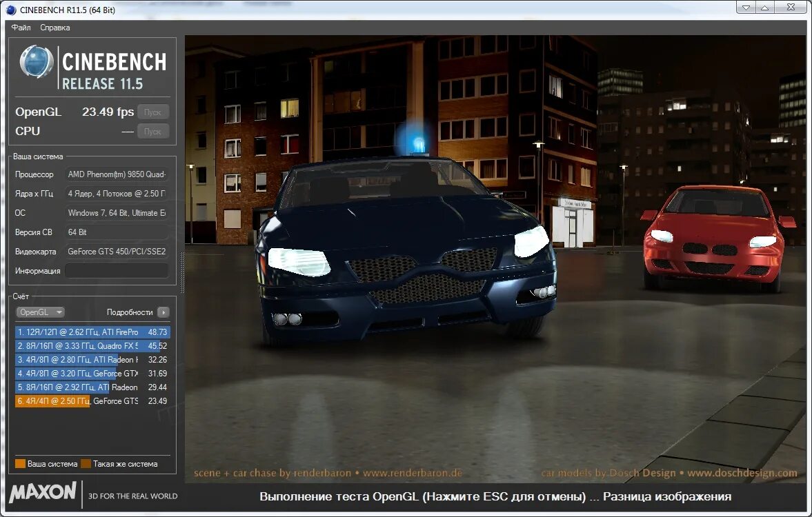Image resolution: width=812 pixels, height=517 pixels.
Task: Click the ОС field Windows 7 64 Bit
Action: 117,213
